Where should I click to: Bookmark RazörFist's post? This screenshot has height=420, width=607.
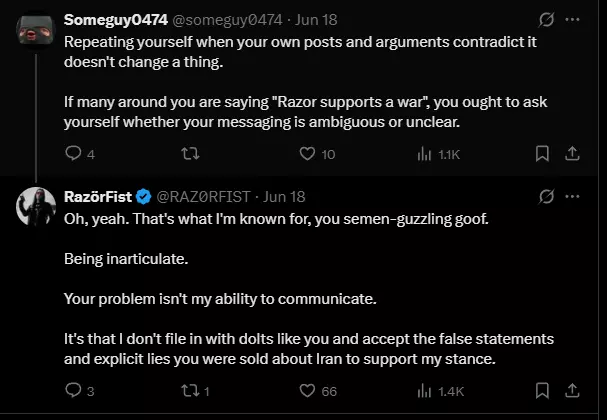coord(542,391)
